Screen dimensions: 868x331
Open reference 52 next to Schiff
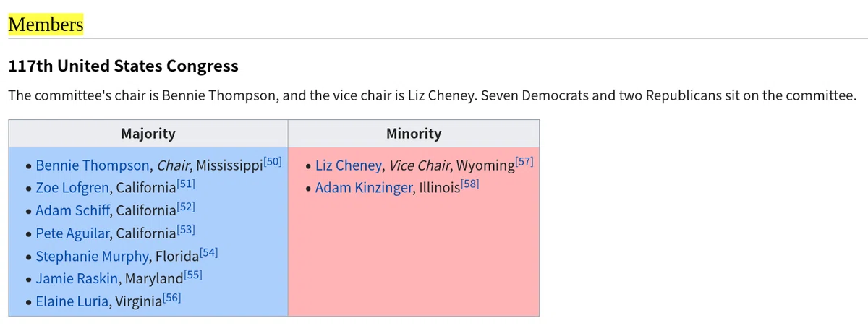pos(186,207)
